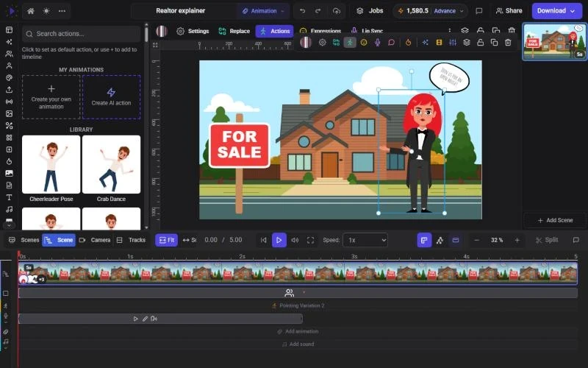The width and height of the screenshot is (588, 368).
Task: Open the Speed 1x dropdown
Action: [x=365, y=240]
